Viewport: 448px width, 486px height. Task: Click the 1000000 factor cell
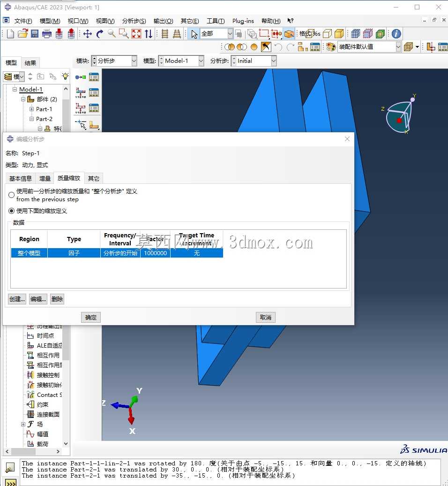pos(156,253)
